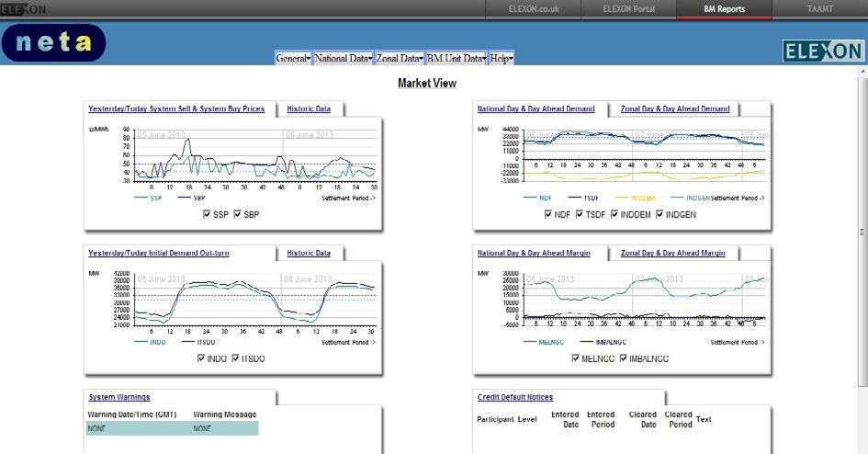Open Zonal Day & Day Ahead Demand link
Screen dimensions: 868x454
tap(675, 109)
